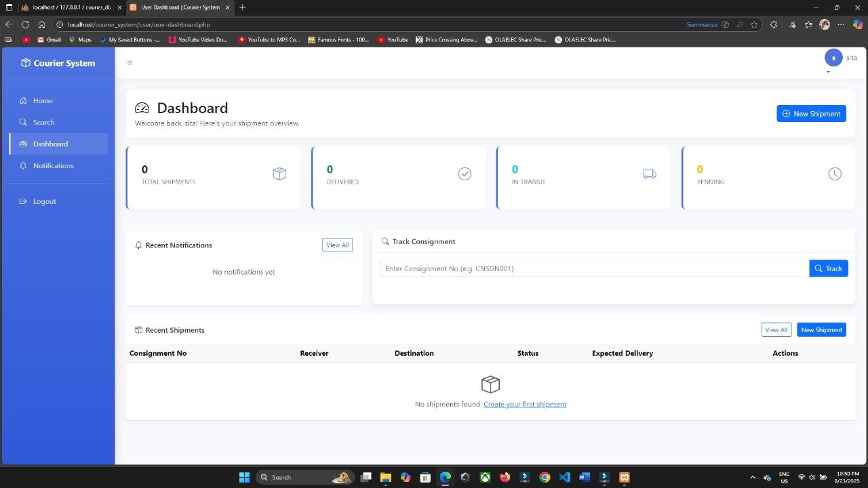The height and width of the screenshot is (488, 868).
Task: Open Search in the sidebar
Action: tap(43, 123)
